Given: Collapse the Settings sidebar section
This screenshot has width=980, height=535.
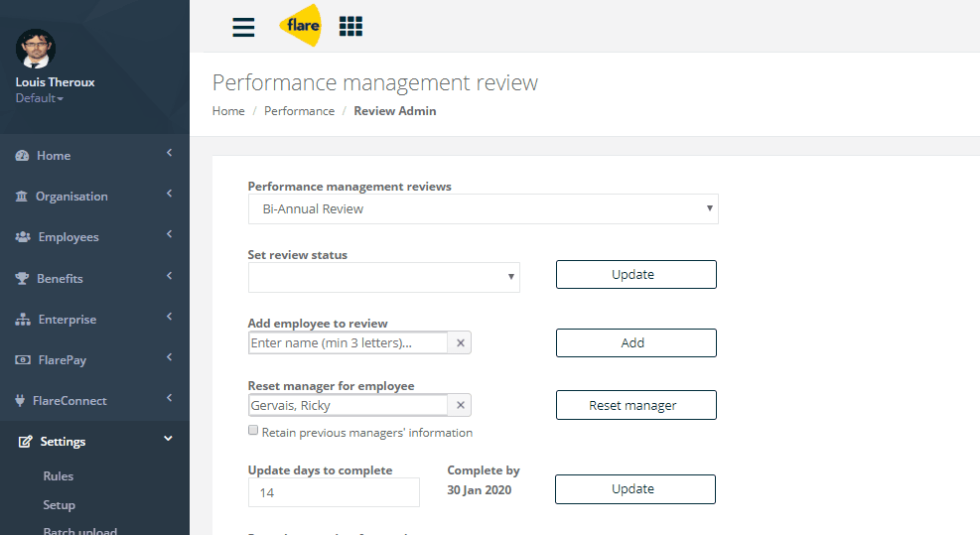Looking at the screenshot, I should pos(93,442).
